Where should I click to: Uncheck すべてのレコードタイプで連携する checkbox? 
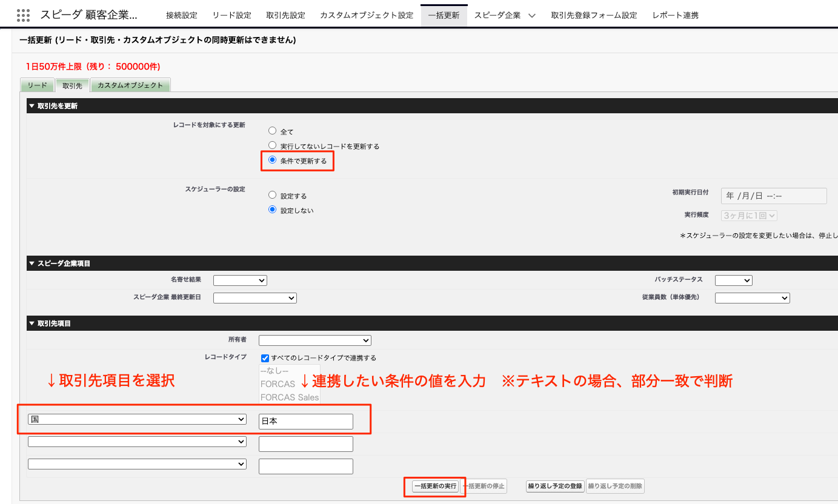click(x=265, y=358)
